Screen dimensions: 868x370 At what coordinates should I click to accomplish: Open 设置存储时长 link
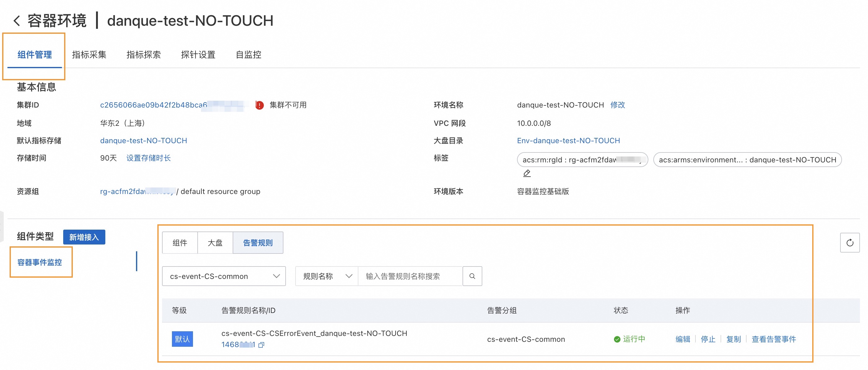148,158
